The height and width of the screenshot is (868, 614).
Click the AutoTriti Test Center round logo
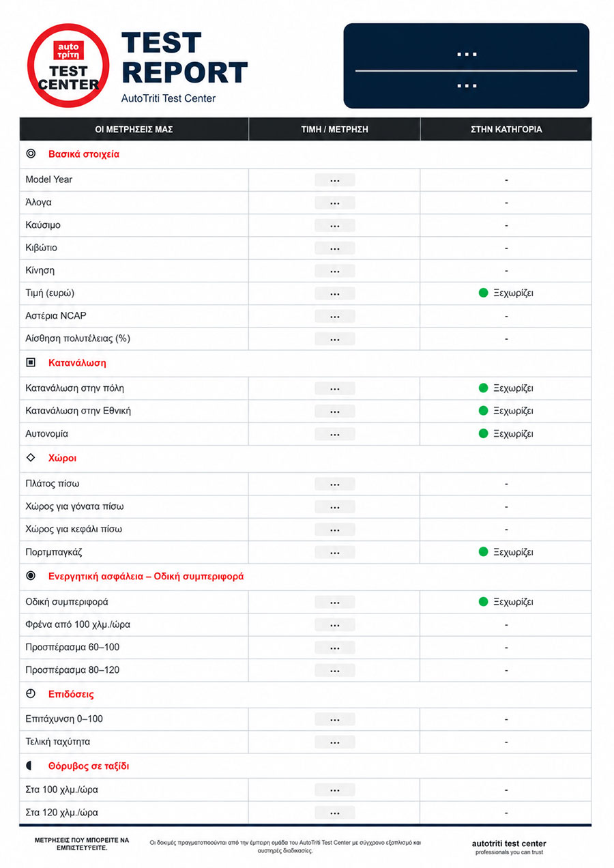[x=68, y=65]
